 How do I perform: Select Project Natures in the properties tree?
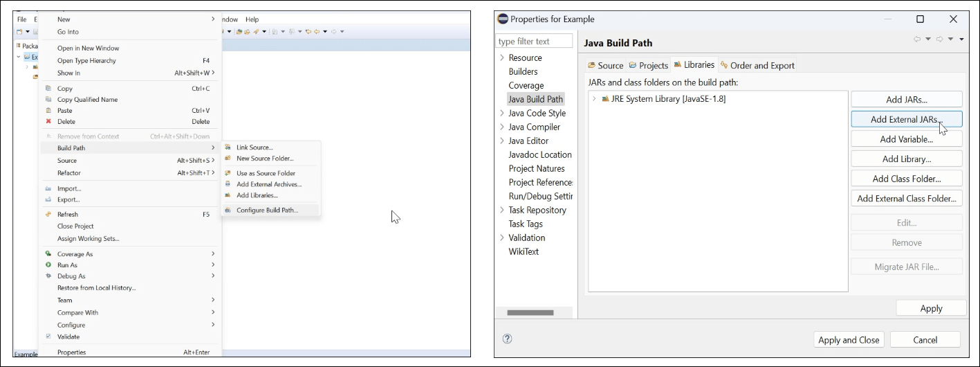coord(537,168)
